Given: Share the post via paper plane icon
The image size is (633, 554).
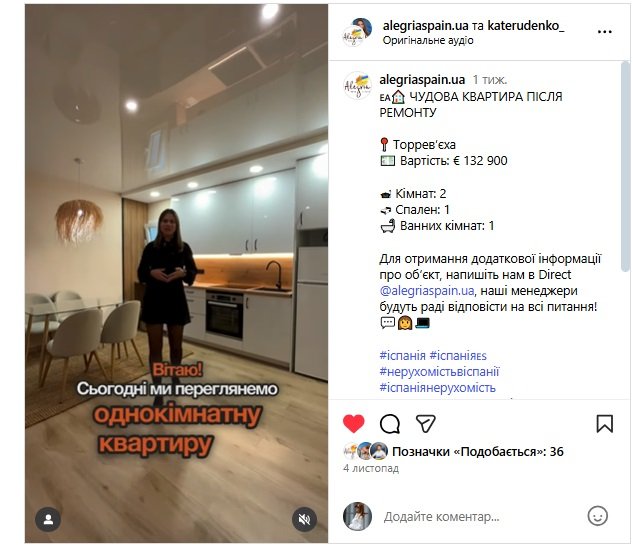Looking at the screenshot, I should [x=425, y=423].
